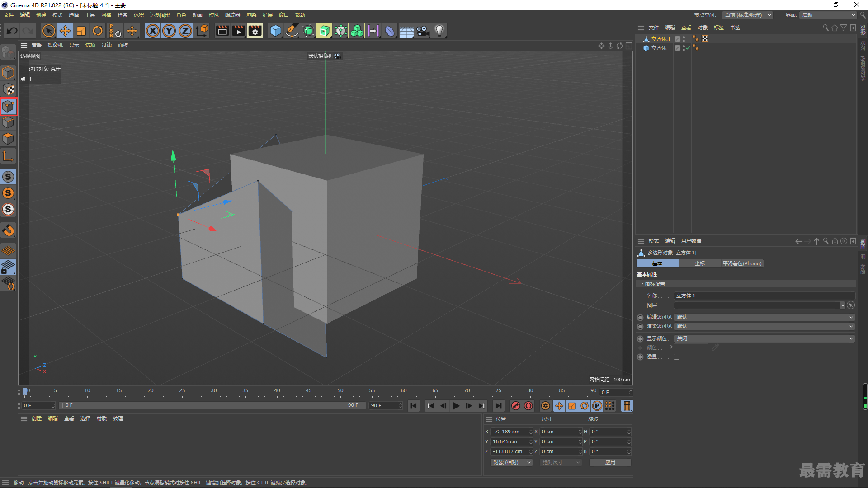Open the spline Pen tool
The height and width of the screenshot is (488, 868).
292,31
